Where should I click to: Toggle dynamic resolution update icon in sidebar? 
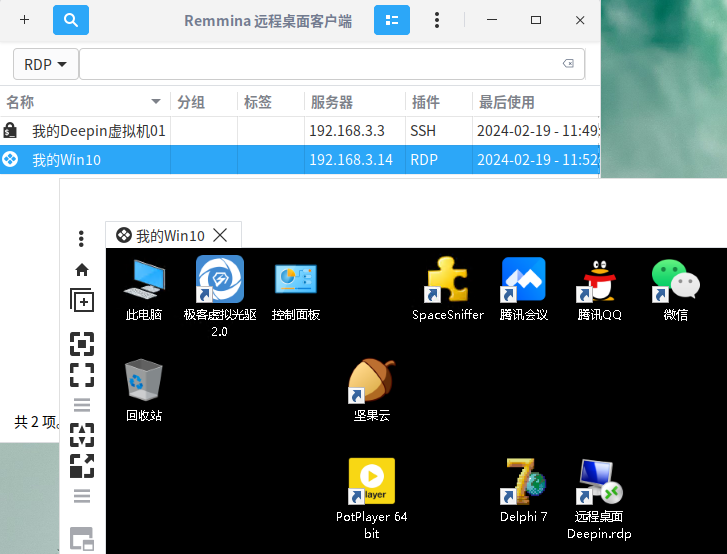pyautogui.click(x=82, y=435)
